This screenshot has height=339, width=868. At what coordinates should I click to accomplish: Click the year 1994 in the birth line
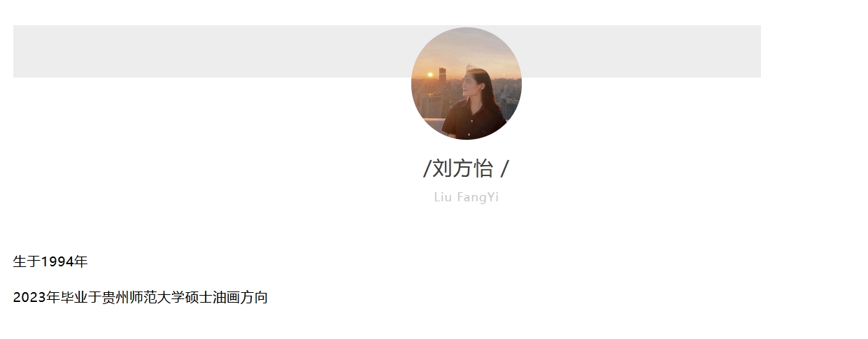pyautogui.click(x=57, y=262)
